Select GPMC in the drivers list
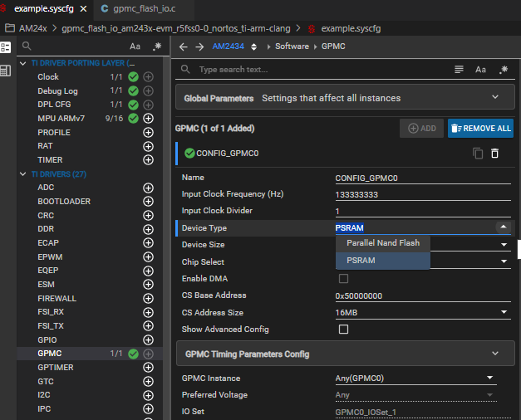Screen dimensions: 521x420 coord(50,354)
